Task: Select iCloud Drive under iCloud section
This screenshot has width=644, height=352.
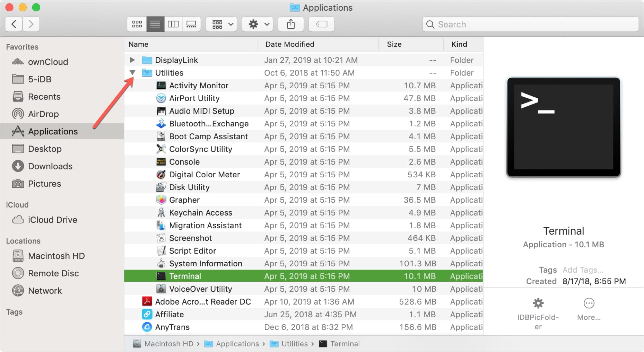Action: tap(51, 219)
